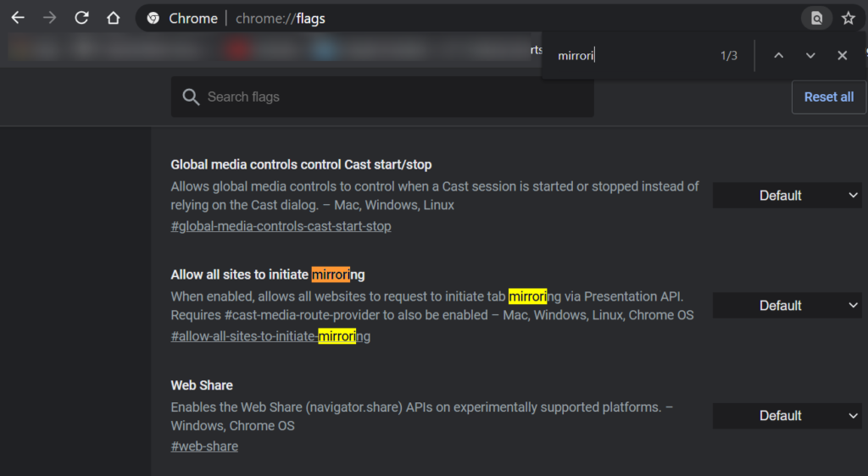Click the find-in-page icon in address bar
The width and height of the screenshot is (868, 476).
[x=816, y=19]
